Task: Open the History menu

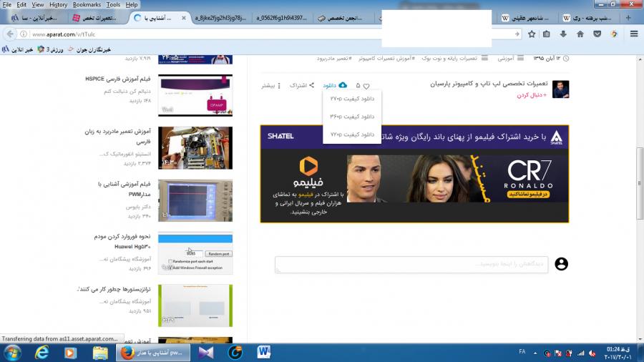Action: pyautogui.click(x=59, y=4)
